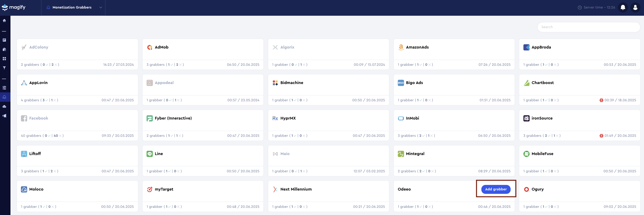
Task: Click the filter funnel sidebar icon
Action: point(4,68)
